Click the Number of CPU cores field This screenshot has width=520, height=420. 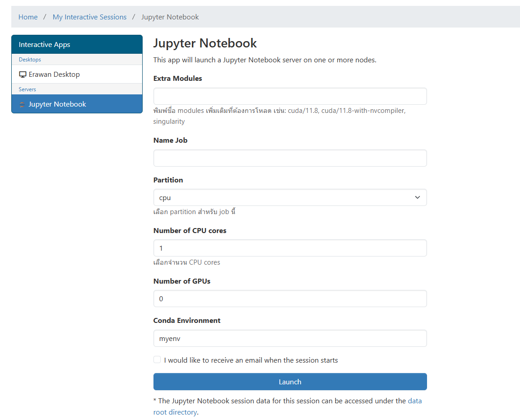click(290, 248)
